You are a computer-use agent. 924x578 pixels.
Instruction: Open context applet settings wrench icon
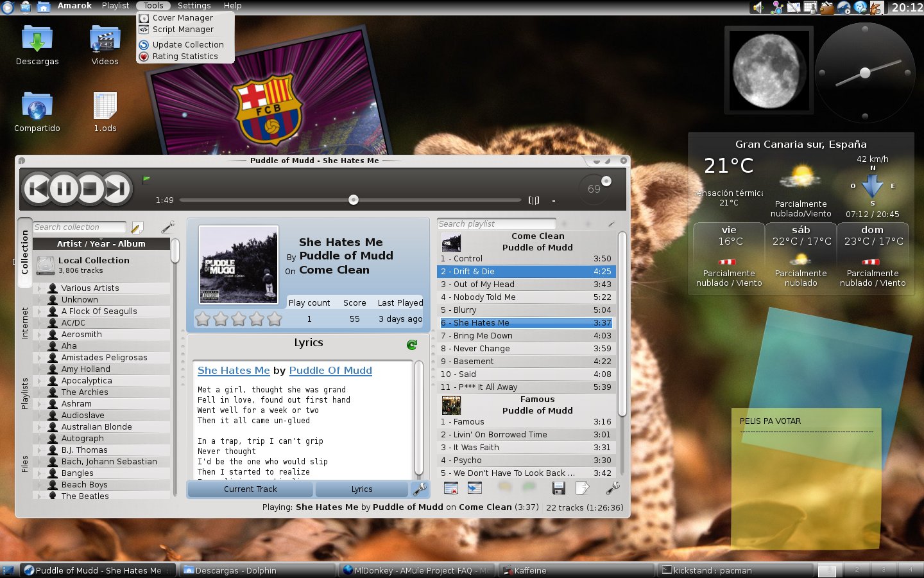tap(420, 489)
